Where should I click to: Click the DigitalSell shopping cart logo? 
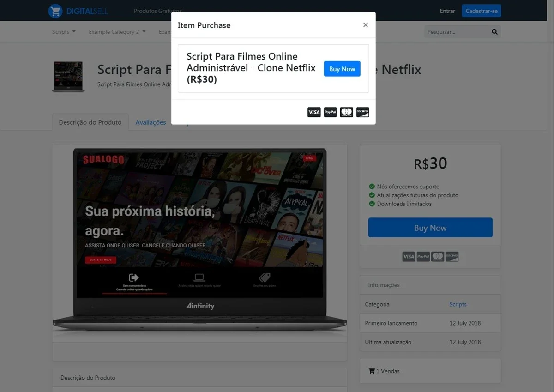click(x=55, y=11)
